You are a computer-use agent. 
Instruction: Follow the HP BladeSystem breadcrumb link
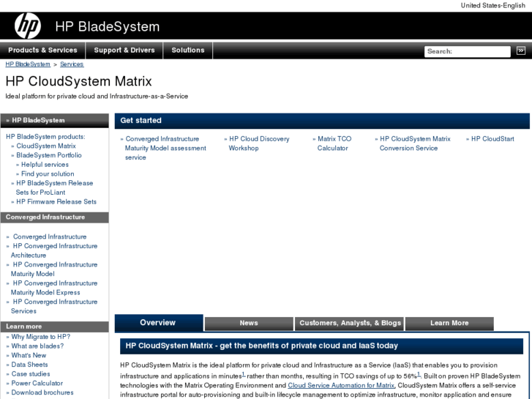[28, 64]
